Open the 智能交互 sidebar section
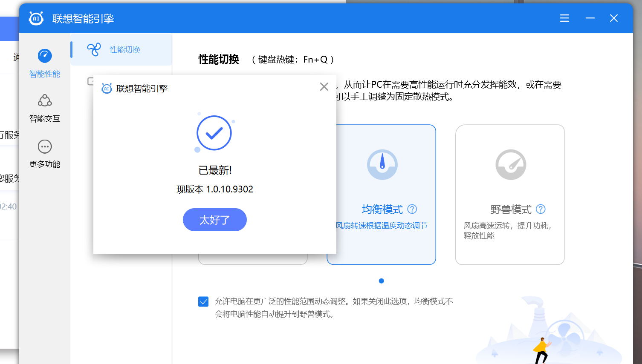 coord(45,109)
